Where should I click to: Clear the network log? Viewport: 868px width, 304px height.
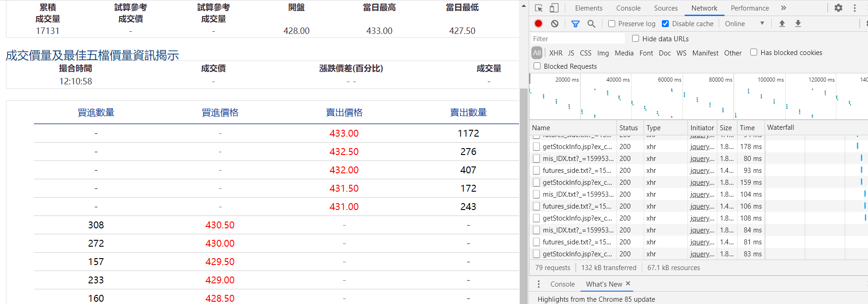click(x=555, y=23)
